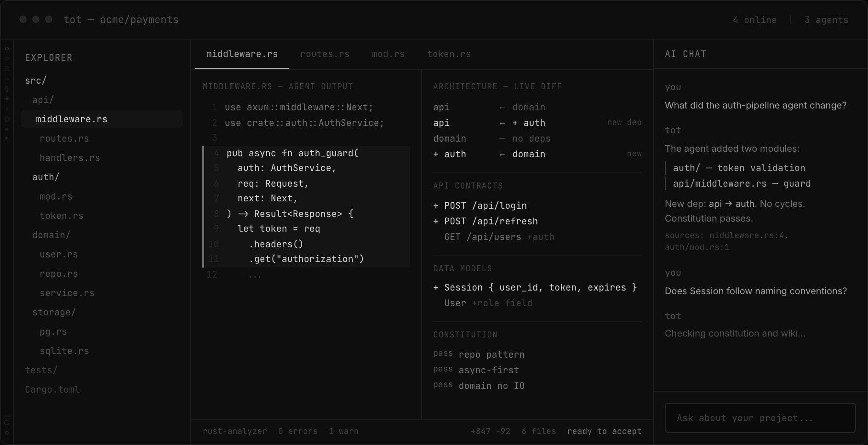Collapse the storage/ folder
Screen dimensions: 868x445
[54, 312]
